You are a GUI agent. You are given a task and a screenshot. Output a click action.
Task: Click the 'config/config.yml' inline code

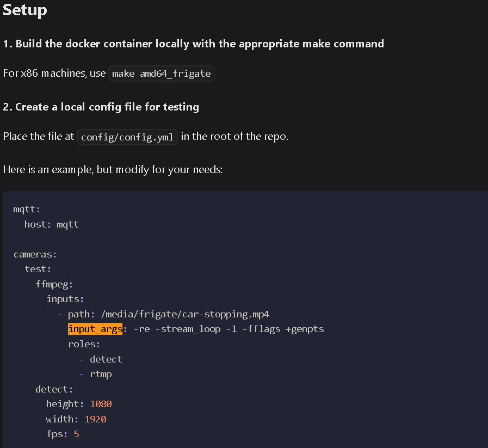click(127, 137)
